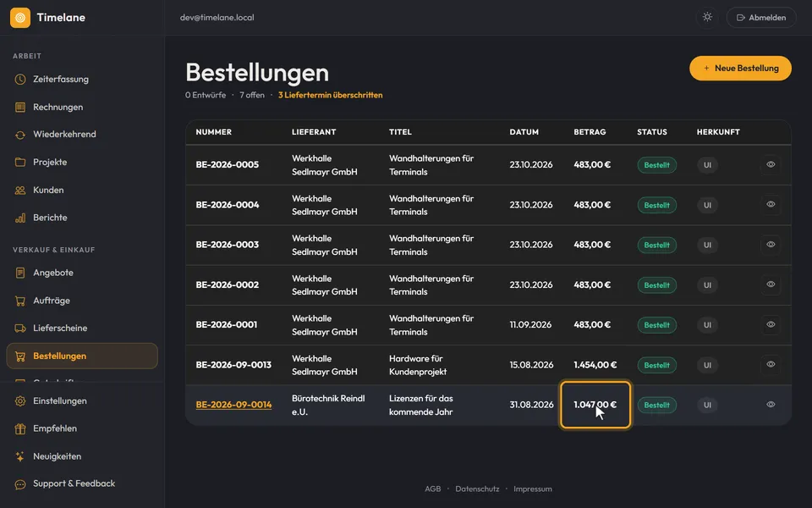812x508 pixels.
Task: Click the Timelane logo icon
Action: click(x=20, y=18)
